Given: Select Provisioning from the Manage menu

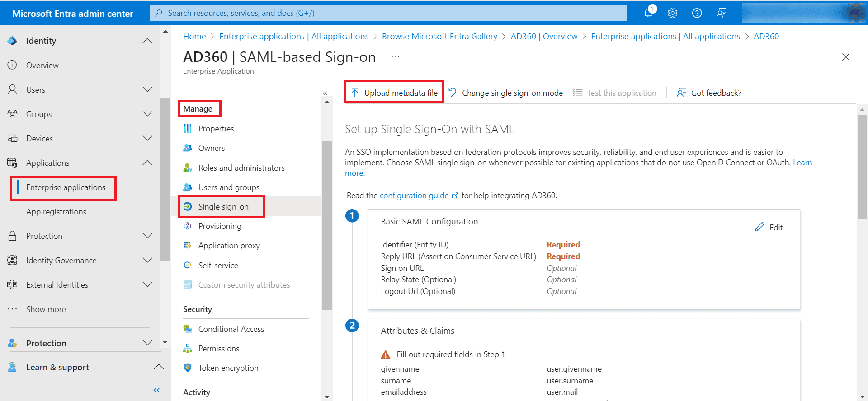Looking at the screenshot, I should 220,226.
